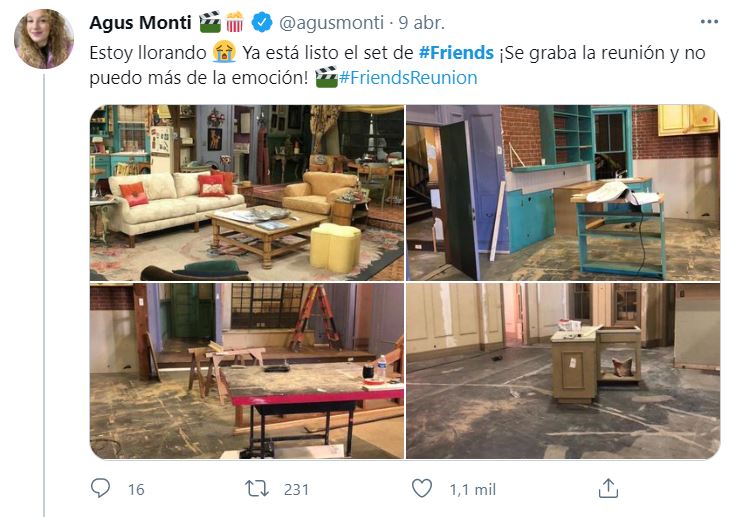Open the share upload icon
Image resolution: width=738 pixels, height=517 pixels.
pos(608,488)
